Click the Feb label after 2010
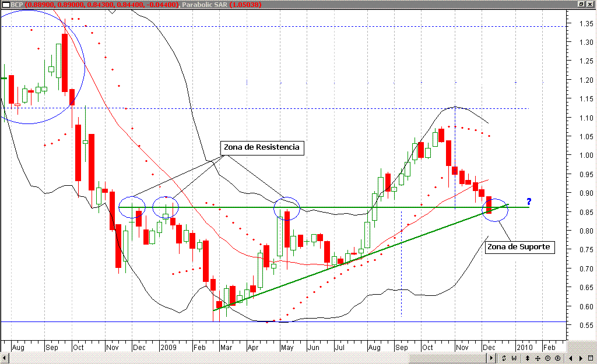The width and height of the screenshot is (597, 364). coord(549,348)
